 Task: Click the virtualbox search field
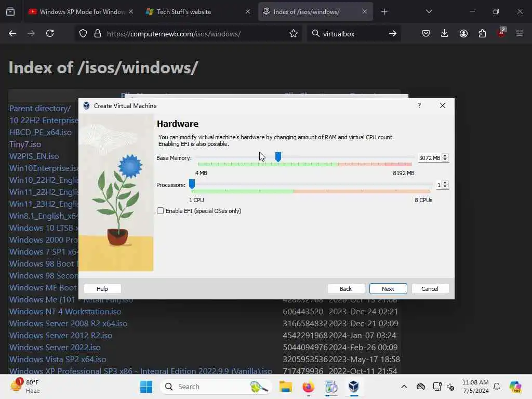(x=353, y=34)
